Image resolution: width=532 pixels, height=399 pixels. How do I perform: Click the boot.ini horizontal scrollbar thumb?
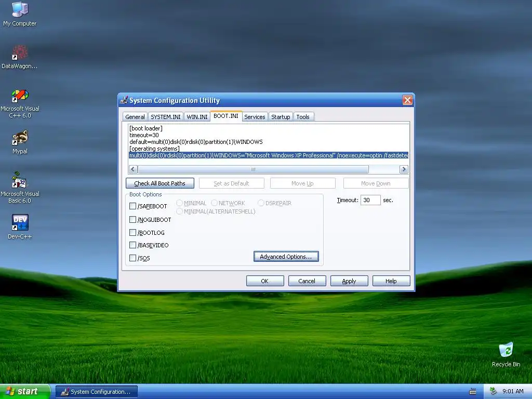coord(253,169)
